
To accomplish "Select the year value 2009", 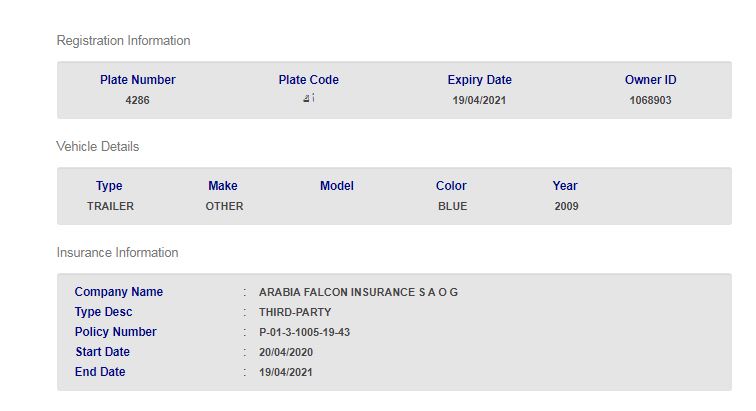I will (566, 207).
